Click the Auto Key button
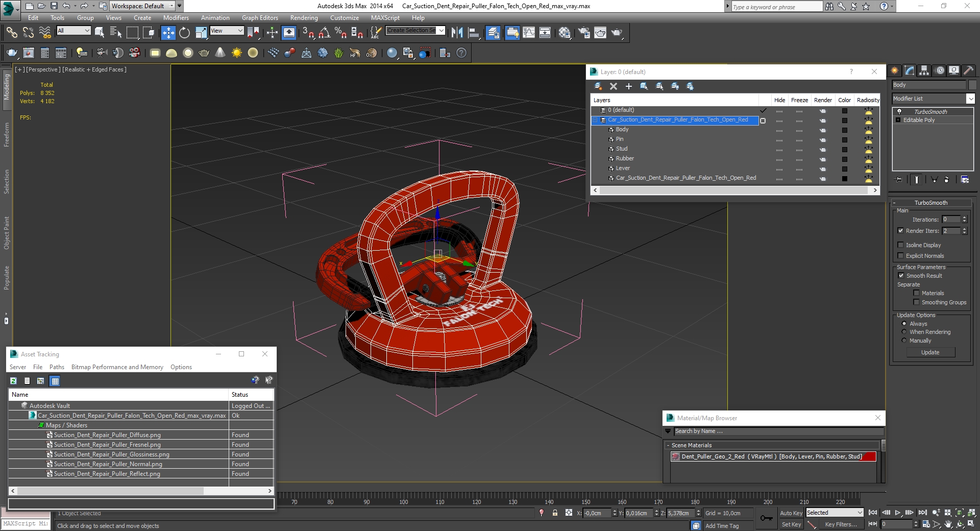Screen dimensions: 980x531 (x=791, y=513)
